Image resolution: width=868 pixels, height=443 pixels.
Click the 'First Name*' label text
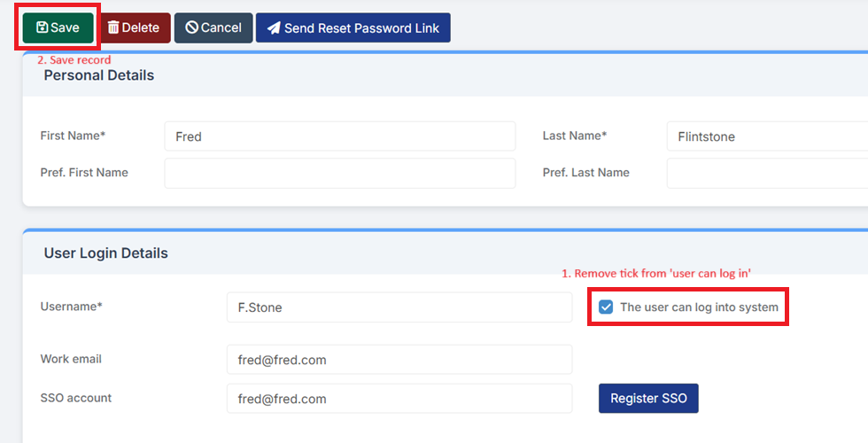pyautogui.click(x=73, y=136)
